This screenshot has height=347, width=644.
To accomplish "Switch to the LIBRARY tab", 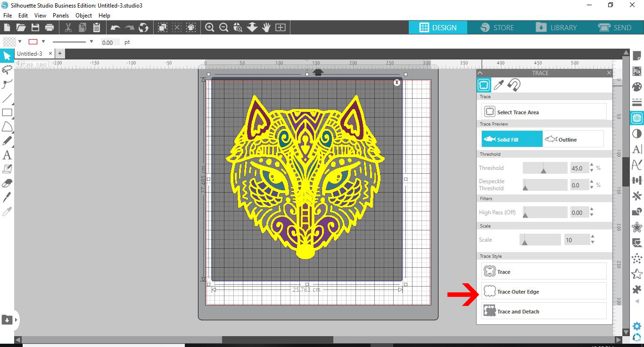I will coord(556,27).
